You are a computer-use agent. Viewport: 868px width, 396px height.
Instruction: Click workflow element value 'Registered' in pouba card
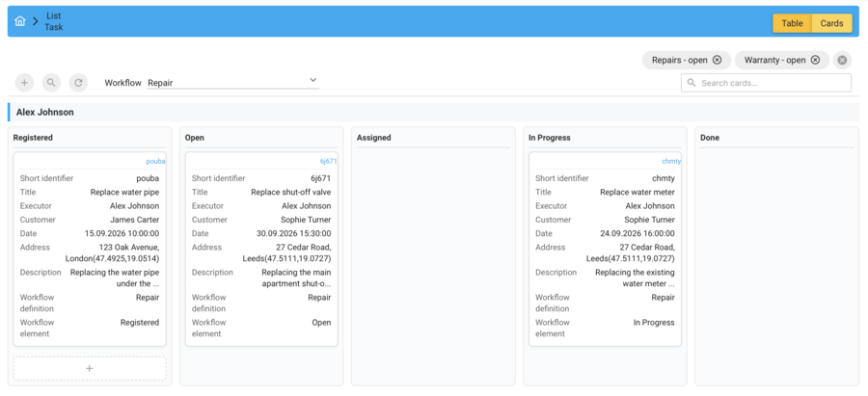[x=140, y=323]
